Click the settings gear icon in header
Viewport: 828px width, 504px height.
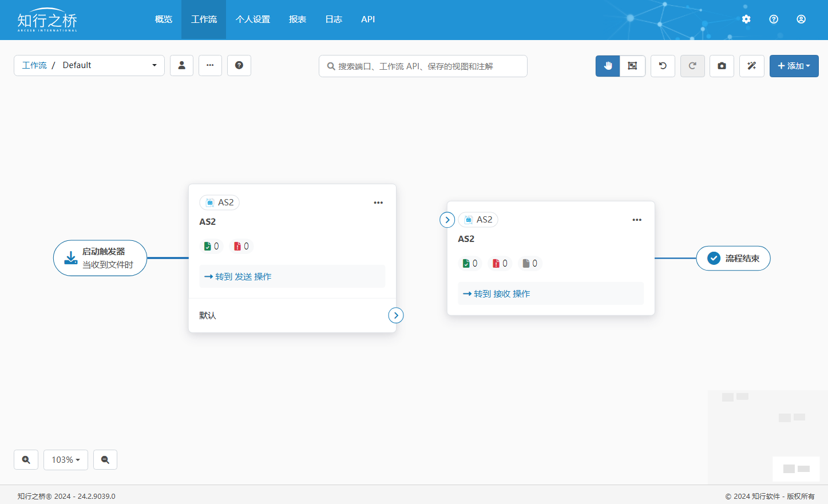(x=746, y=19)
